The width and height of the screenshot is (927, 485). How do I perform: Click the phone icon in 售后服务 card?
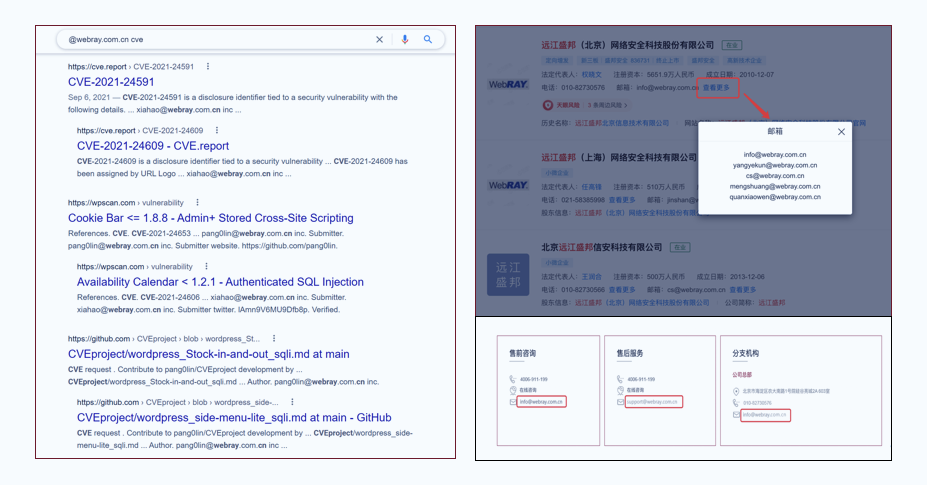tap(620, 379)
